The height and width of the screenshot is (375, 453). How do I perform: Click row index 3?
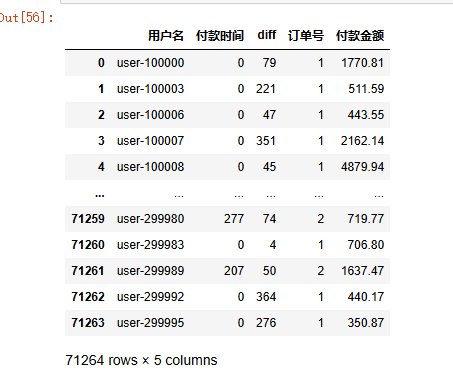tap(101, 141)
